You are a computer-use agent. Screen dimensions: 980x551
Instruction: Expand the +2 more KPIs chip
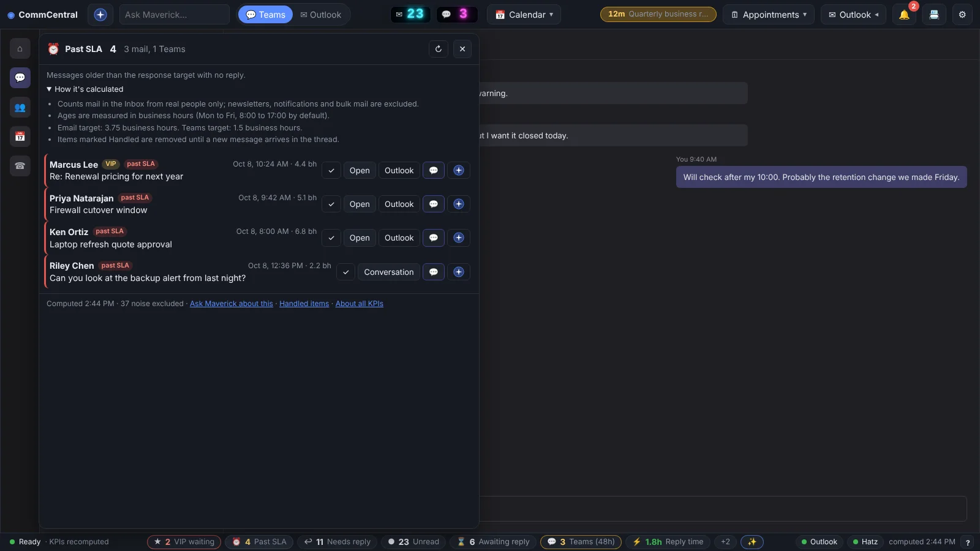click(x=725, y=542)
